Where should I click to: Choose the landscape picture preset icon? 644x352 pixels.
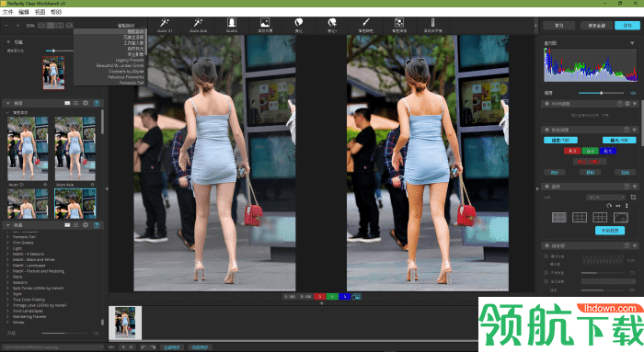pos(265,25)
